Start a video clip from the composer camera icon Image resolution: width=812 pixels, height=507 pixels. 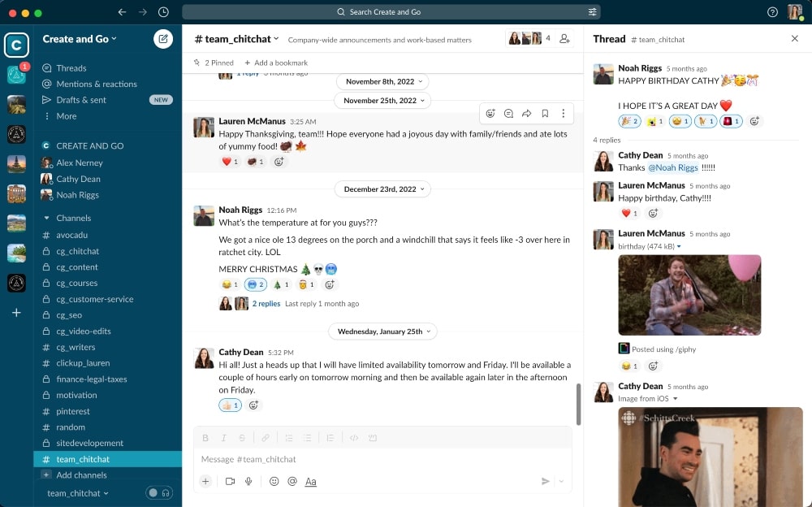point(228,481)
